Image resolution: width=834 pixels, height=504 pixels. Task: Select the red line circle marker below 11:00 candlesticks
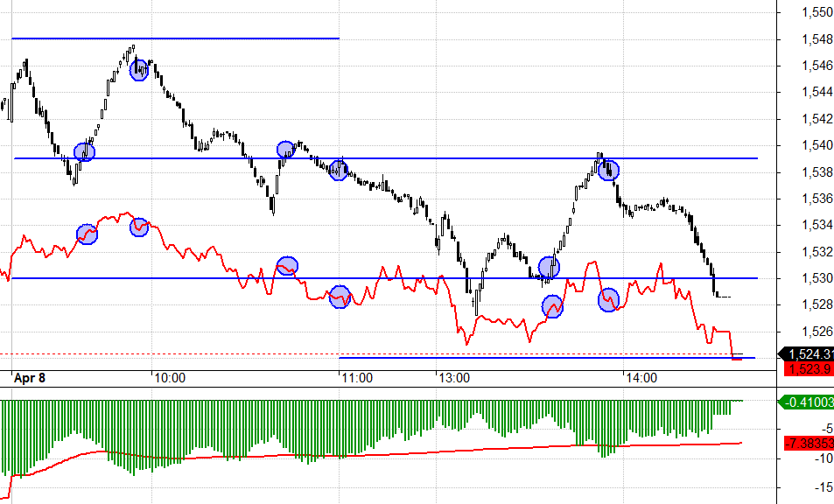340,298
